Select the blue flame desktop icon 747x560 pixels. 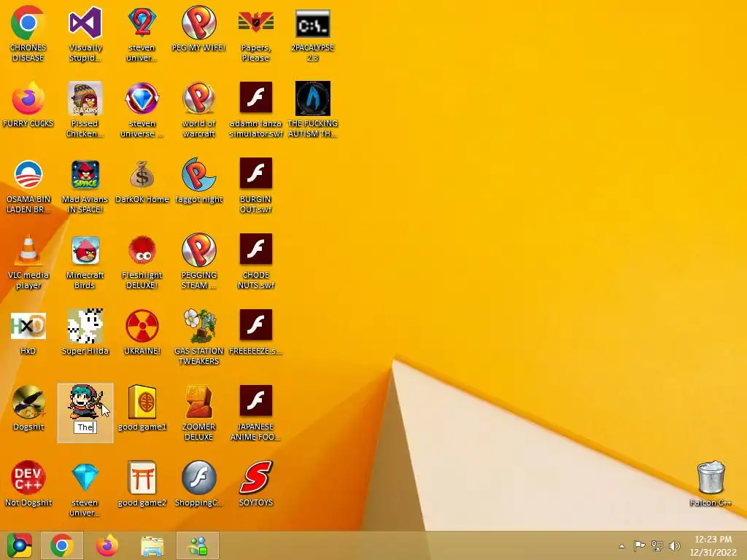click(312, 98)
